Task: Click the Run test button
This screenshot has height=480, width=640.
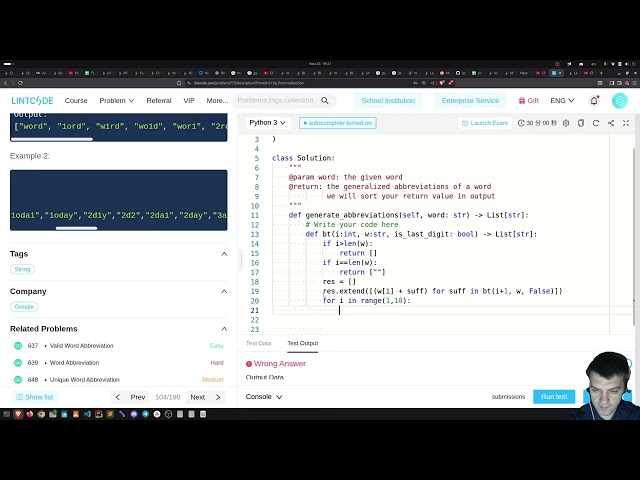Action: tap(554, 396)
